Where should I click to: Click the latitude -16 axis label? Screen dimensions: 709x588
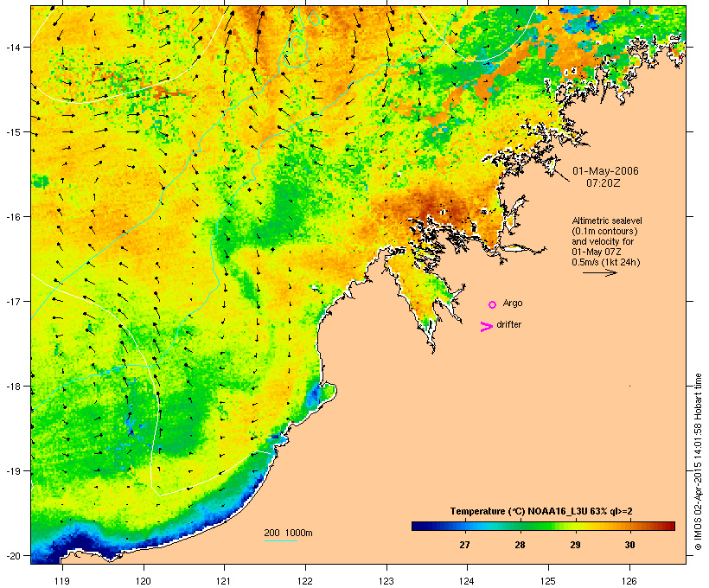click(12, 217)
